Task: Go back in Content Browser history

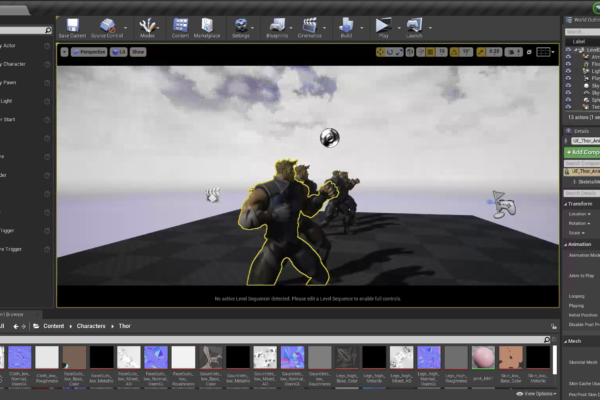Action: 16,327
